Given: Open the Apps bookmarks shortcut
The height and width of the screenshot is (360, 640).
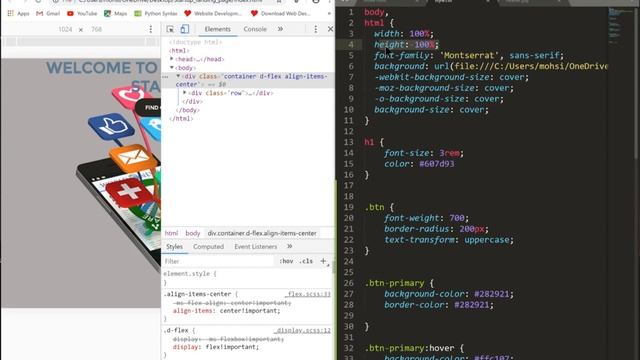Looking at the screenshot, I should [x=18, y=13].
